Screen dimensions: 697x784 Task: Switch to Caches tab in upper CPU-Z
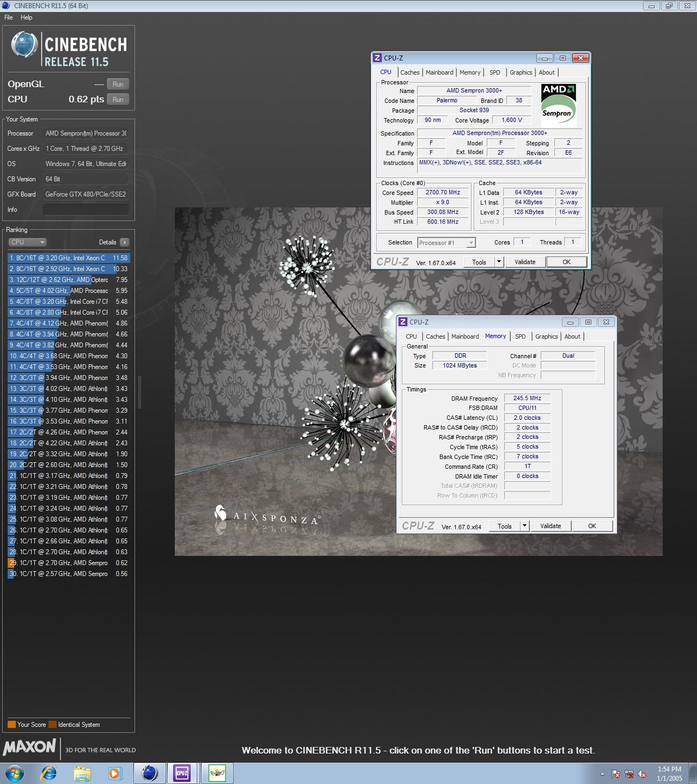pos(410,72)
